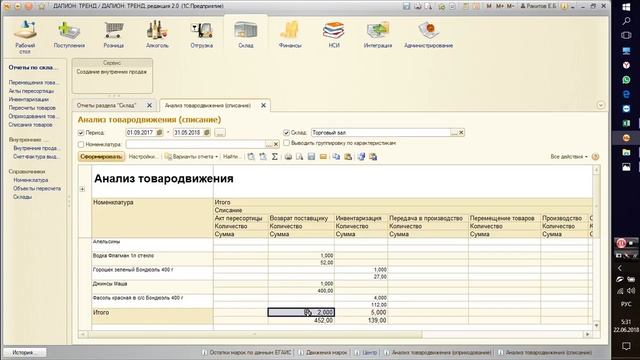Click the Найти... button
The width and height of the screenshot is (640, 360).
point(232,157)
